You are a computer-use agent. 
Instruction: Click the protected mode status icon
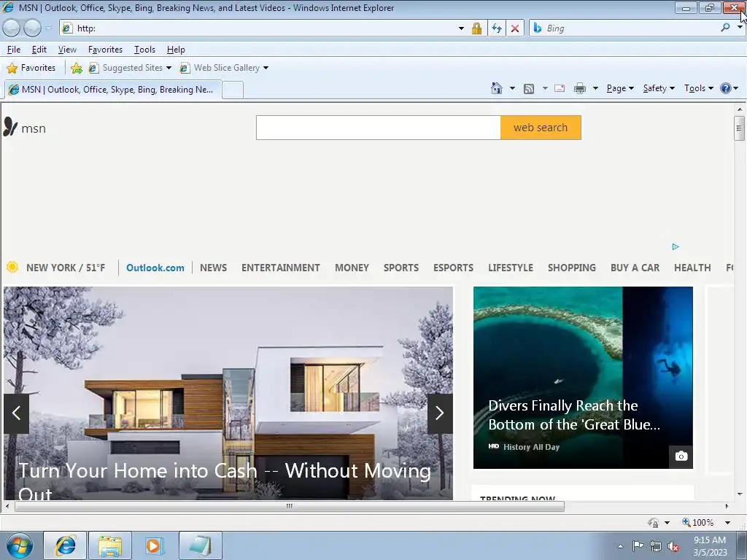tap(654, 522)
